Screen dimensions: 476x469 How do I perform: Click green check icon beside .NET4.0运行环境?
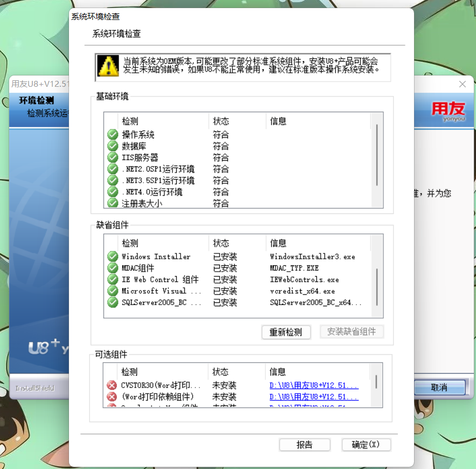coord(113,192)
